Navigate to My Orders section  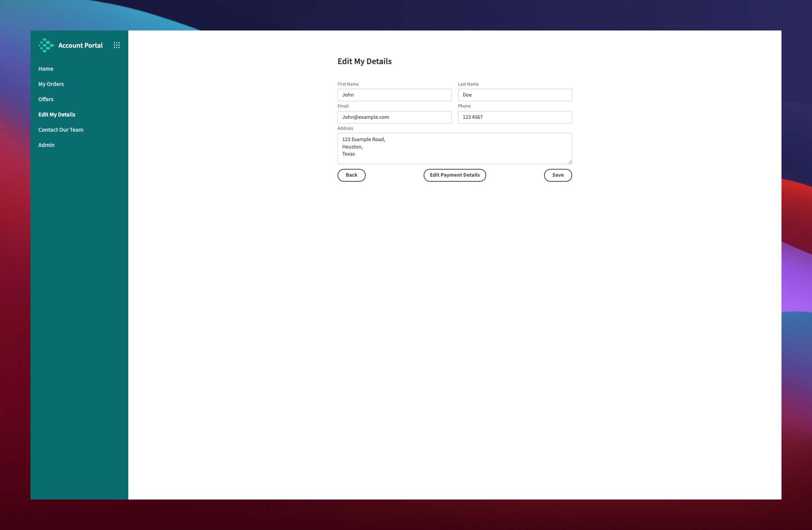(51, 84)
